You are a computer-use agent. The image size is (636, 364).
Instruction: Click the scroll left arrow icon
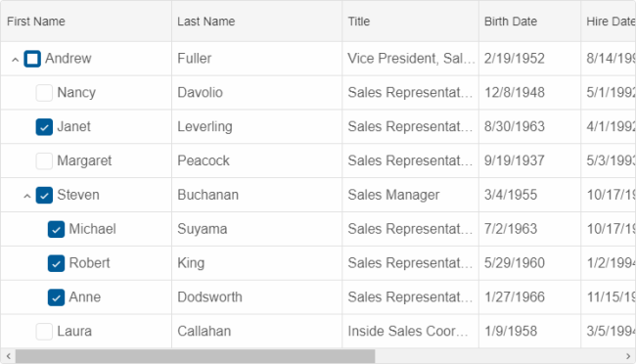8,356
